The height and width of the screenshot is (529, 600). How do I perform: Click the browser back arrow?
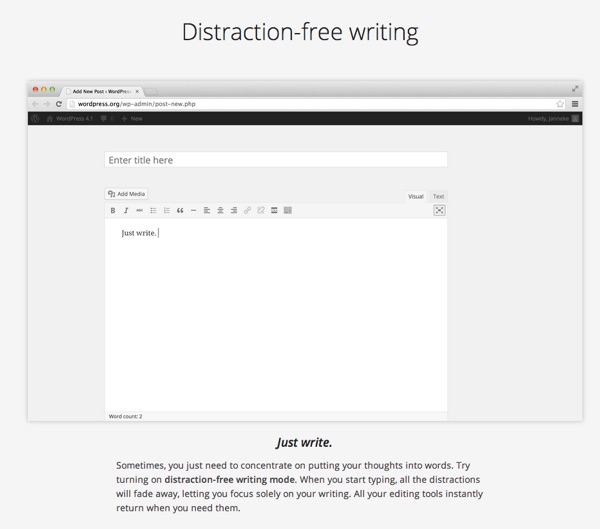click(35, 104)
